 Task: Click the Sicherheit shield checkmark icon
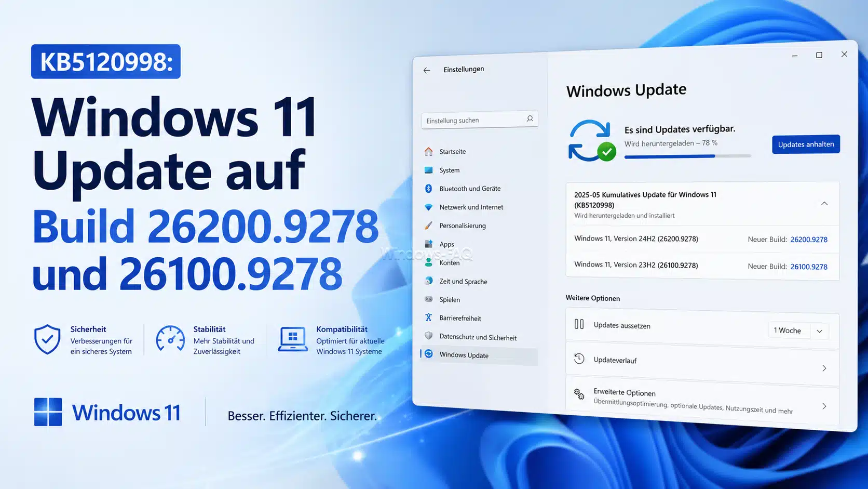click(47, 339)
